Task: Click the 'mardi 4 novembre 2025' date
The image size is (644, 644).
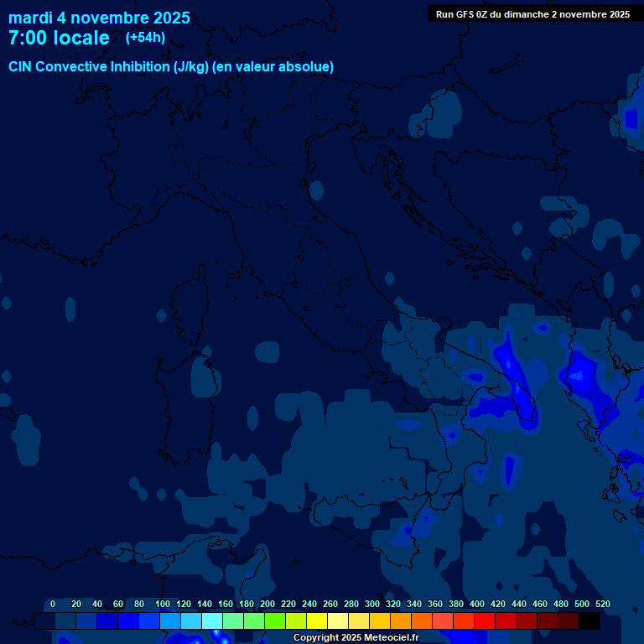Action: click(x=99, y=18)
